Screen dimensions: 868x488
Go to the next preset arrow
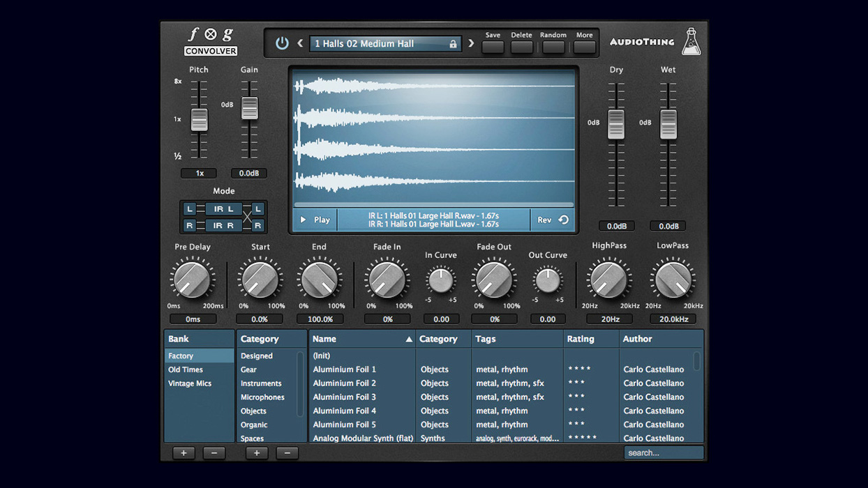click(471, 43)
